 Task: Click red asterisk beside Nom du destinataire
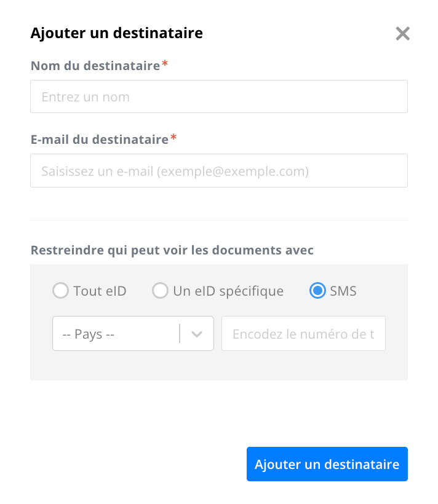pos(165,63)
